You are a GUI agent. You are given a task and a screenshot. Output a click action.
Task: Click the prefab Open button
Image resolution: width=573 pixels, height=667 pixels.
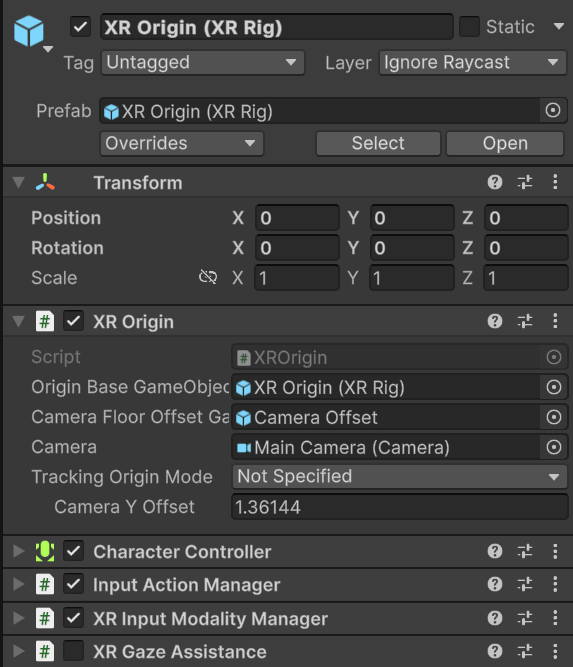click(x=505, y=144)
